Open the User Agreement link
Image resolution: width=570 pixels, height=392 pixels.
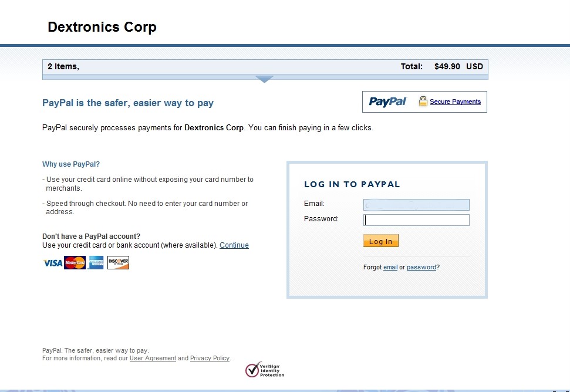[x=153, y=358]
